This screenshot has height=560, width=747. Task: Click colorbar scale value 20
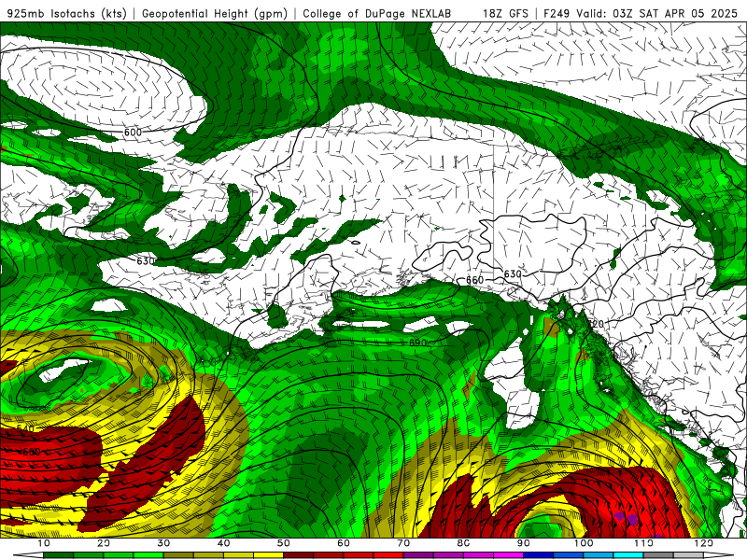104,543
